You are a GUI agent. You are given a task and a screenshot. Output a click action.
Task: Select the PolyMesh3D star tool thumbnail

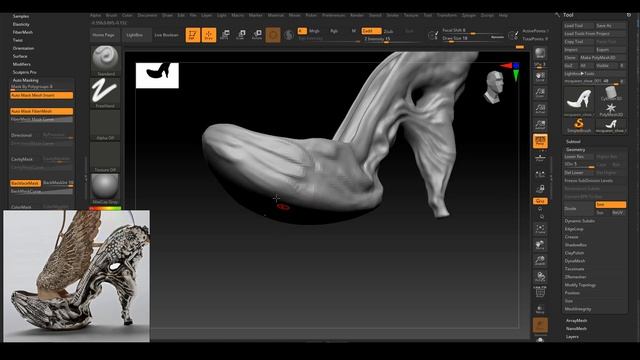[611, 109]
